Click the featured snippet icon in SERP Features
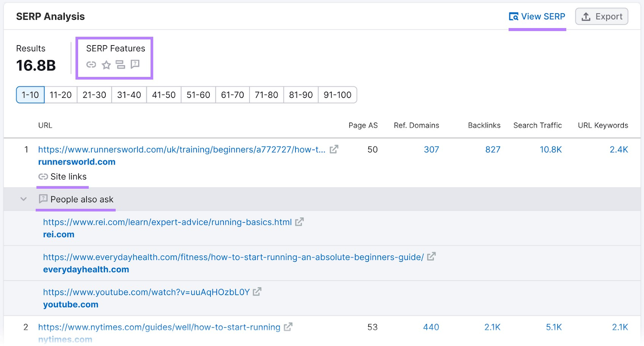The height and width of the screenshot is (346, 644). point(120,65)
